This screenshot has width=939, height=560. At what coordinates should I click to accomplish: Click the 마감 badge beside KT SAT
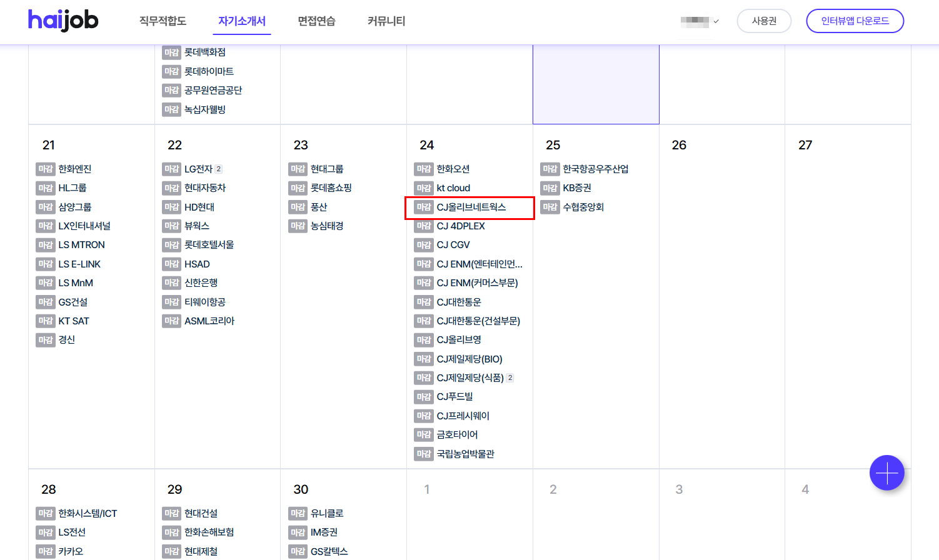coord(46,321)
